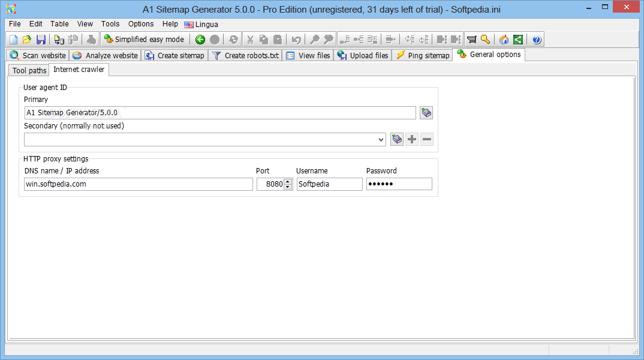Click the Cut scissors icon
Screen dimensions: 644x360
coord(249,40)
